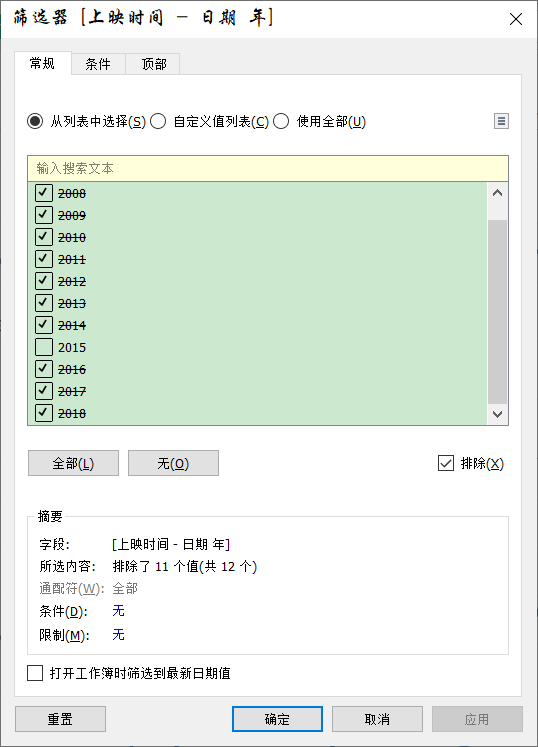Go to the 顶部 tab
The image size is (538, 747).
pos(153,64)
